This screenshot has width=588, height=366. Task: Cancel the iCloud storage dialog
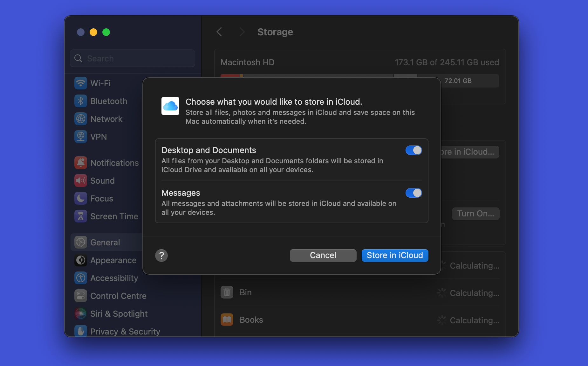point(323,255)
